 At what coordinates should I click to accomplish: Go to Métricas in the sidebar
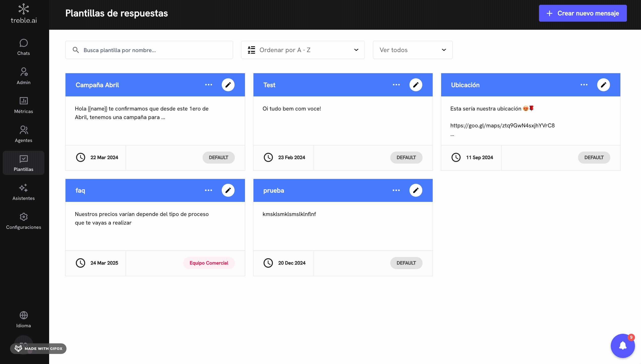coord(23,105)
